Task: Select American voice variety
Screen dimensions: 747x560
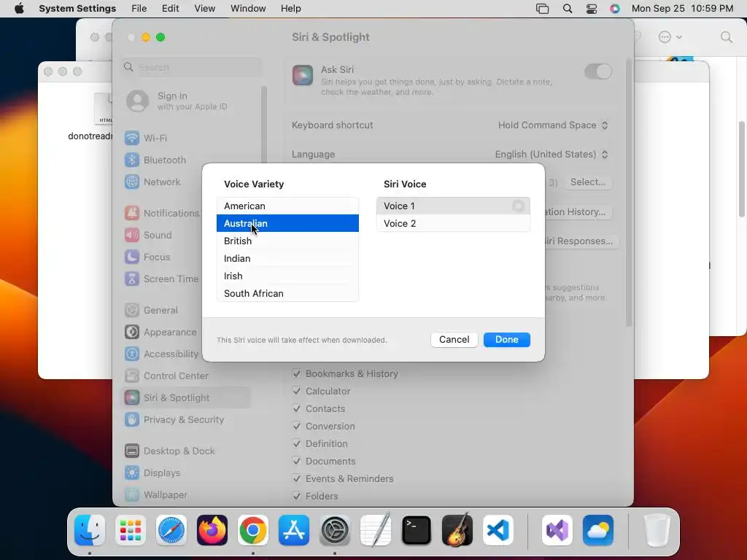Action: pos(287,206)
